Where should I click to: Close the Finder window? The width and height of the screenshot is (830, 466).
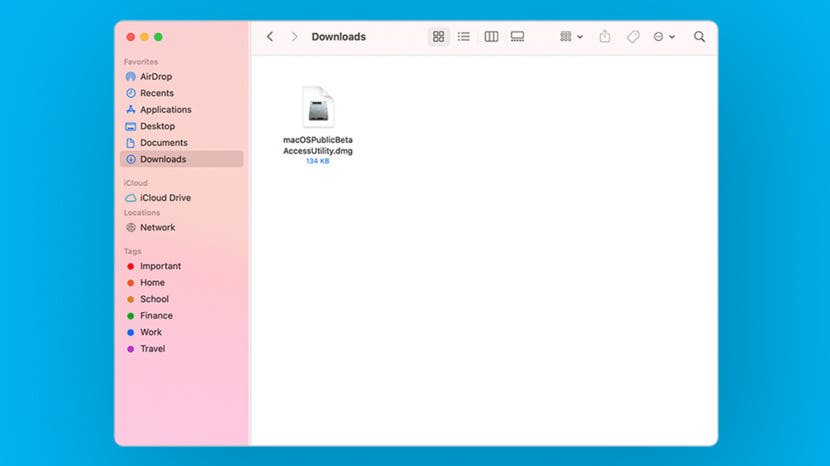pos(131,37)
